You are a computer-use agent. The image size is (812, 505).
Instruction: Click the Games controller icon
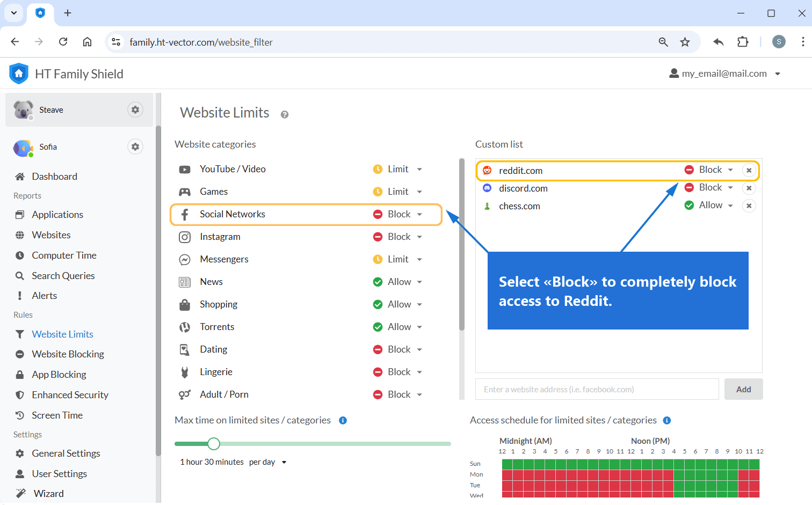tap(185, 192)
